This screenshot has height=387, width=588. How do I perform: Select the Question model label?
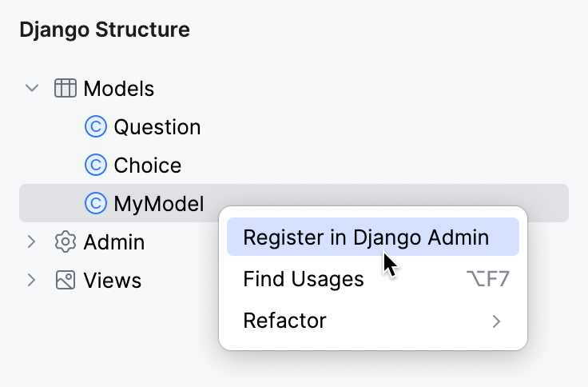[157, 126]
